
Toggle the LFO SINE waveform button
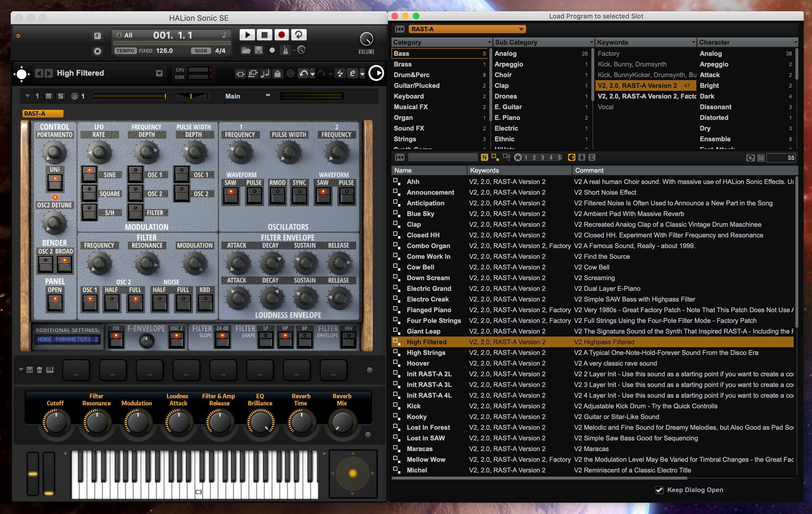coord(89,174)
